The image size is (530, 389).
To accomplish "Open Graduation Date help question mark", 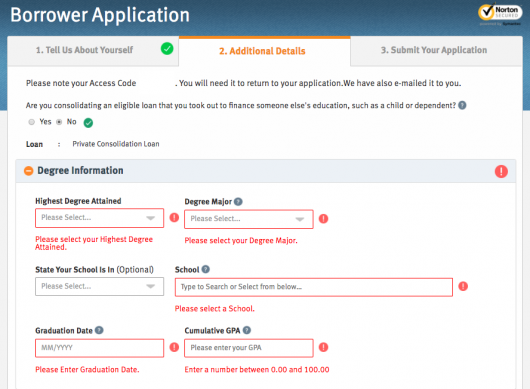I will [99, 330].
